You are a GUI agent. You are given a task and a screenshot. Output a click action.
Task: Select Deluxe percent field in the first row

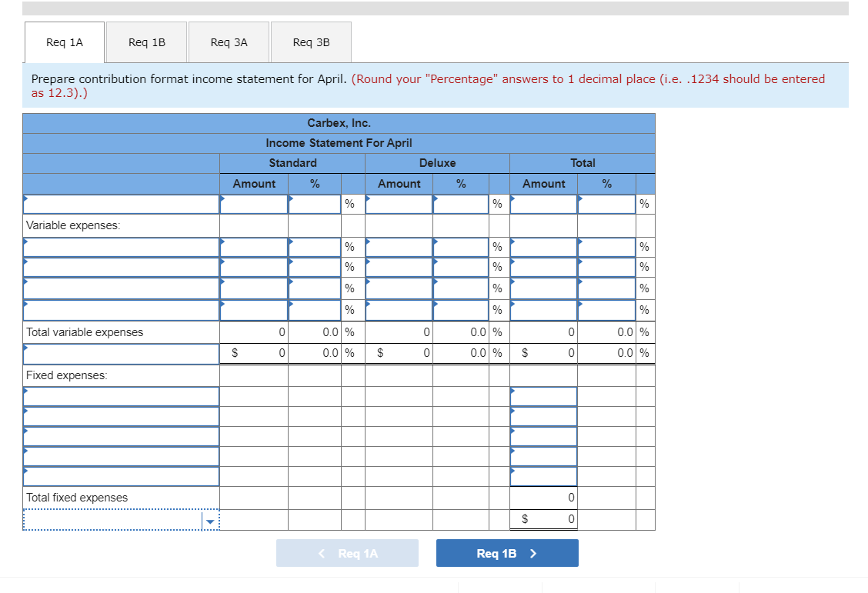(461, 204)
